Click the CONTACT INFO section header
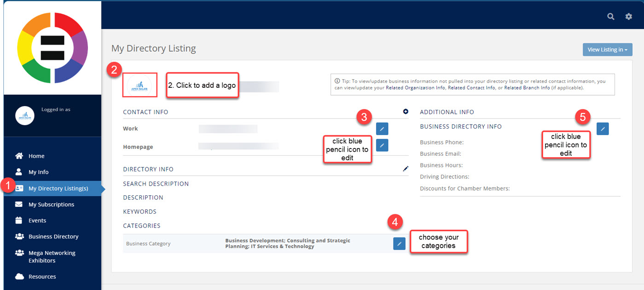644x290 pixels. (145, 112)
